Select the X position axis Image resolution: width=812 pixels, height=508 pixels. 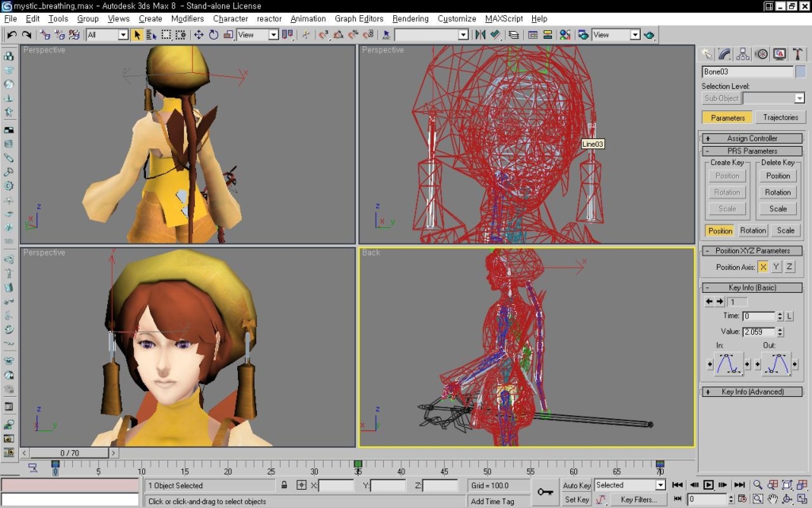(763, 267)
